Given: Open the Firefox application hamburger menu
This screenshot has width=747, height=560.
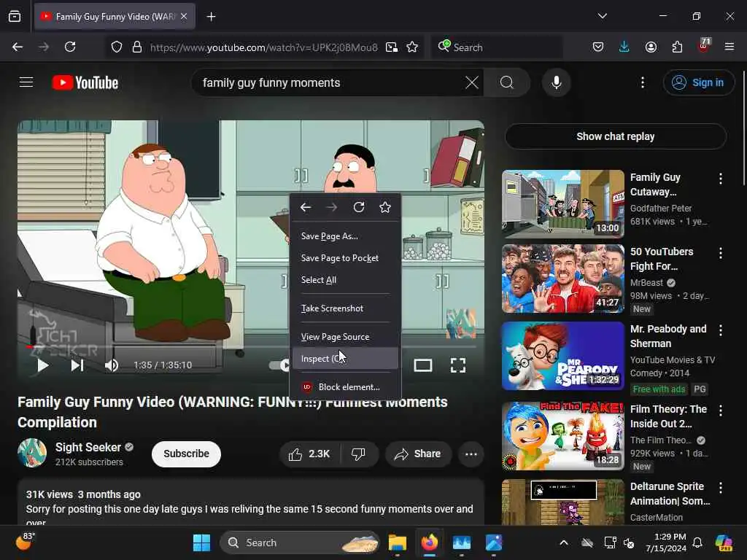Looking at the screenshot, I should click(x=729, y=47).
